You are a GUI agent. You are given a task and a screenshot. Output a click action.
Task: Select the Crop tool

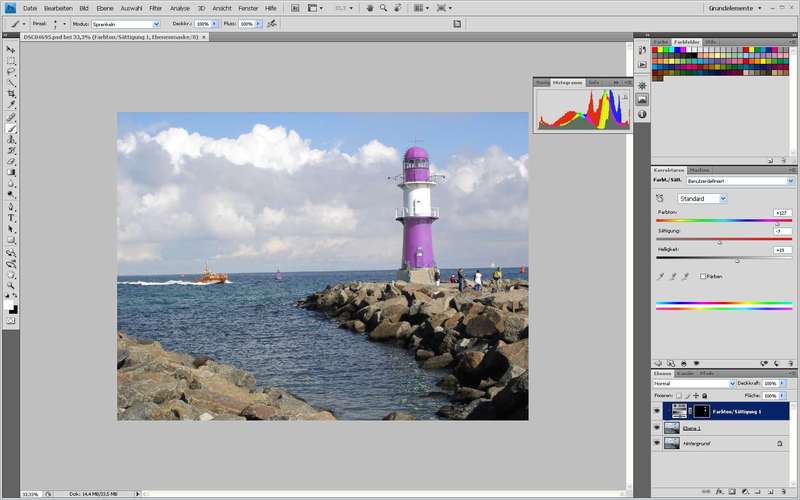point(11,94)
